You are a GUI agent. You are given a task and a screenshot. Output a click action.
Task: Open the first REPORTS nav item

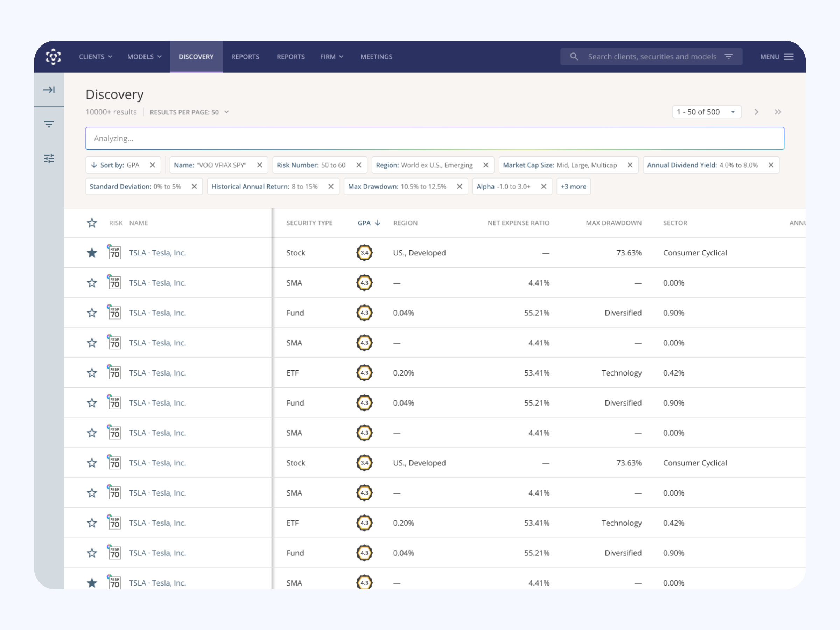[245, 57]
